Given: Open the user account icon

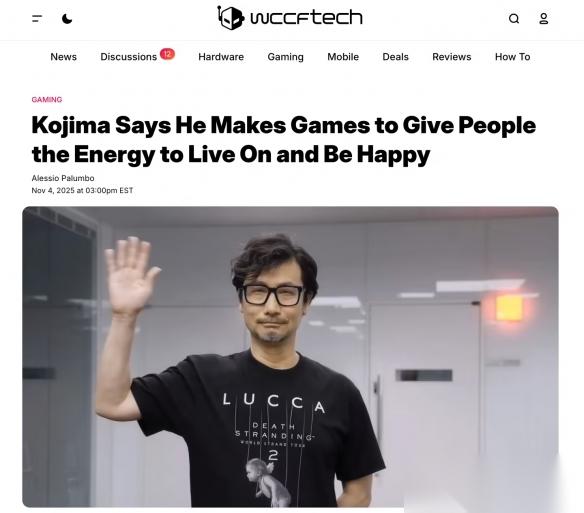Looking at the screenshot, I should point(544,18).
